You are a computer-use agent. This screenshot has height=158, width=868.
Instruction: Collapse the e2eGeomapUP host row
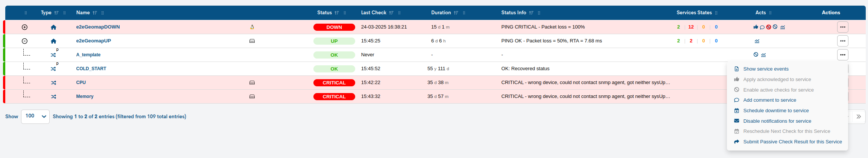pyautogui.click(x=25, y=41)
